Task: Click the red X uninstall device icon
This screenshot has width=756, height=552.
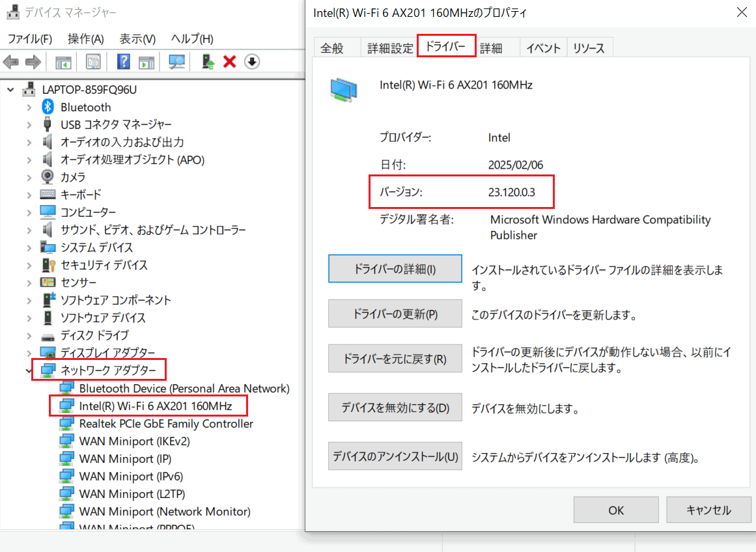Action: coord(229,62)
